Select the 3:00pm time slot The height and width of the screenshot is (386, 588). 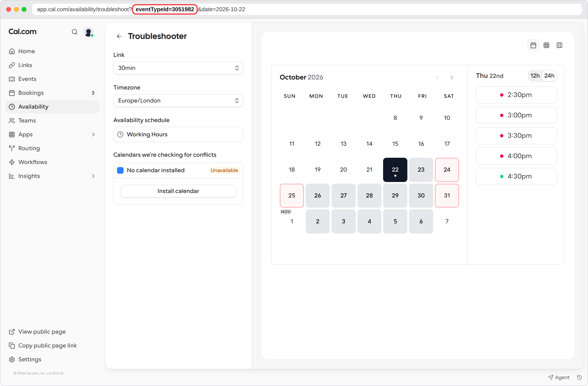point(516,115)
